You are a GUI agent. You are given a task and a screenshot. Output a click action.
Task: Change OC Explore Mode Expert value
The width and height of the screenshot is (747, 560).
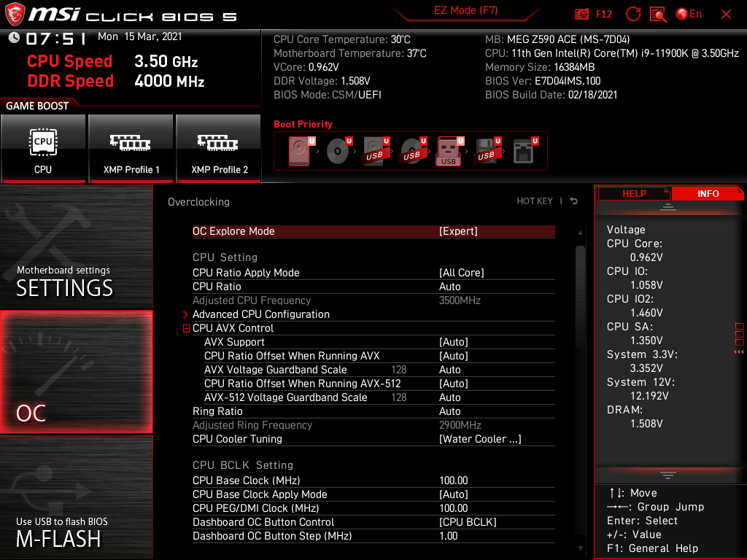pos(458,231)
